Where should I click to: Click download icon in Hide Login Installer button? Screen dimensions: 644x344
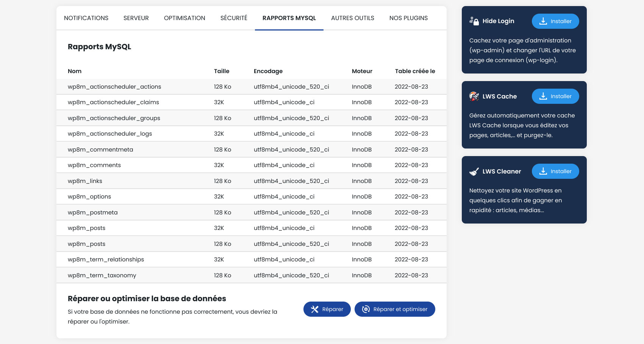click(x=543, y=21)
